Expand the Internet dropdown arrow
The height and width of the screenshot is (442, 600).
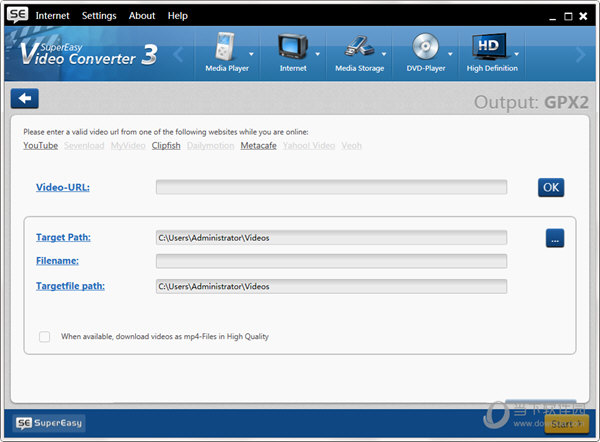317,54
